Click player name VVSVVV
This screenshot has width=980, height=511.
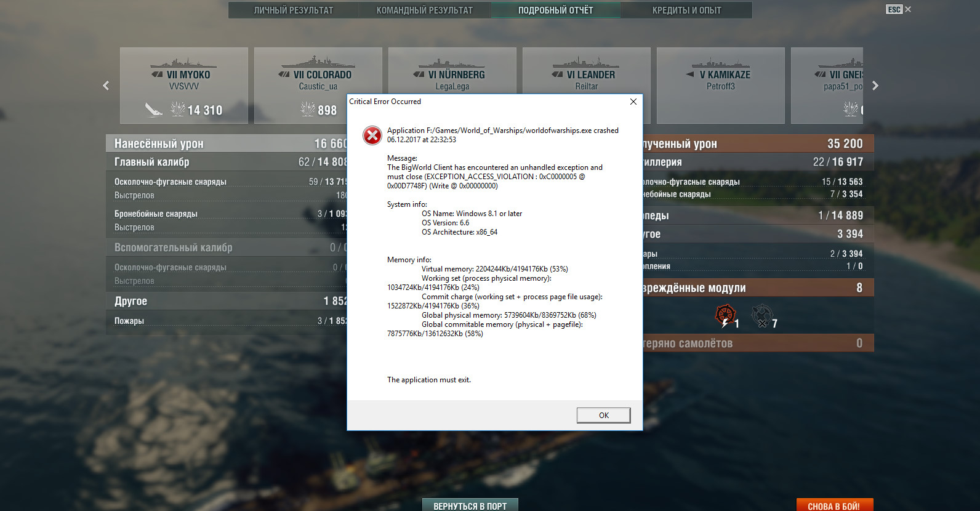click(184, 86)
